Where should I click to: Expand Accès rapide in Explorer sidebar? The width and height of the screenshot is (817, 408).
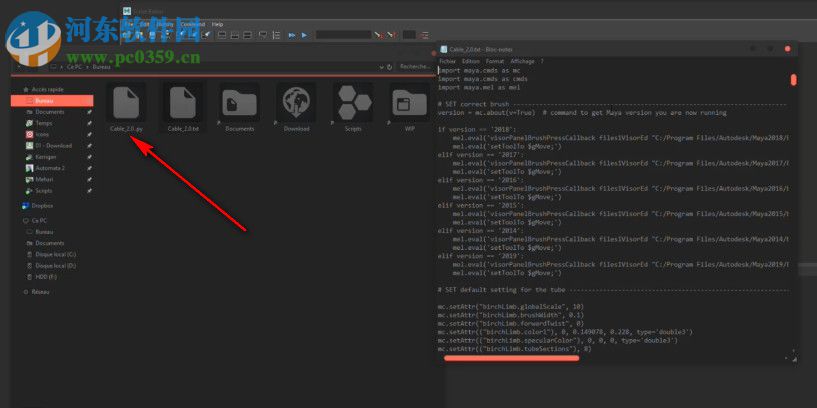click(x=47, y=90)
